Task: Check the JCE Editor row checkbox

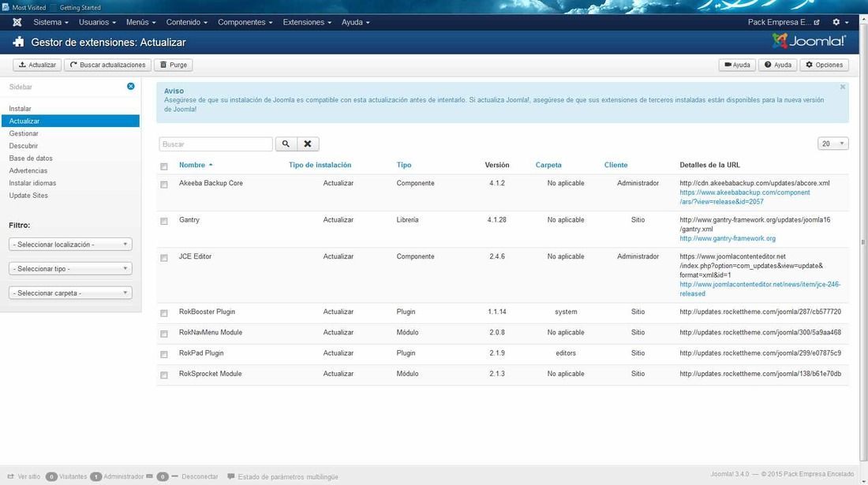Action: (164, 258)
